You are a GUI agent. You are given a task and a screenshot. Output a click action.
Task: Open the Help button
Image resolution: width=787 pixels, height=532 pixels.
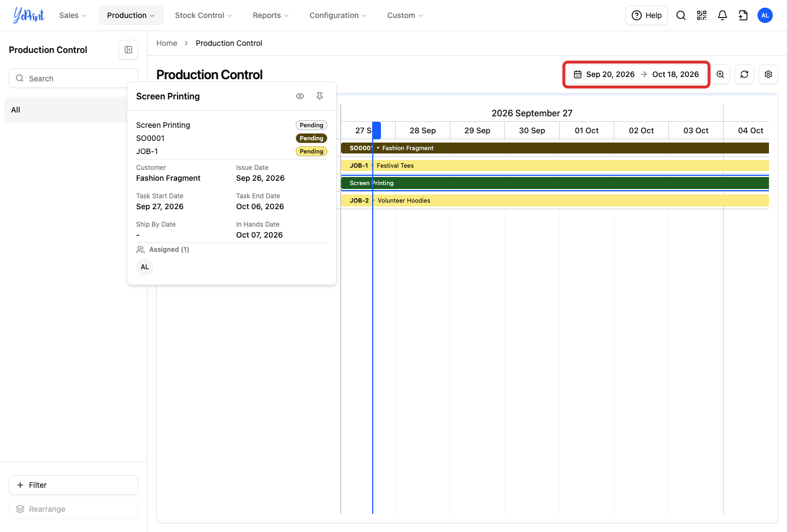point(647,15)
